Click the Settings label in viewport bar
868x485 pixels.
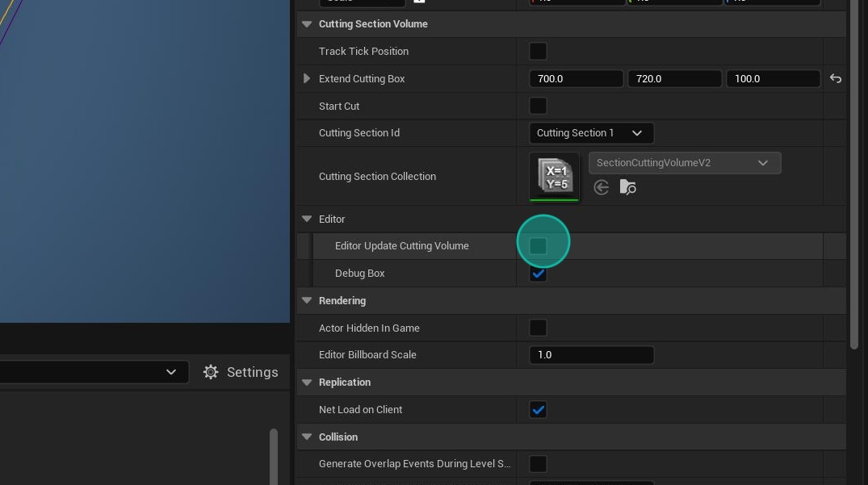[253, 372]
